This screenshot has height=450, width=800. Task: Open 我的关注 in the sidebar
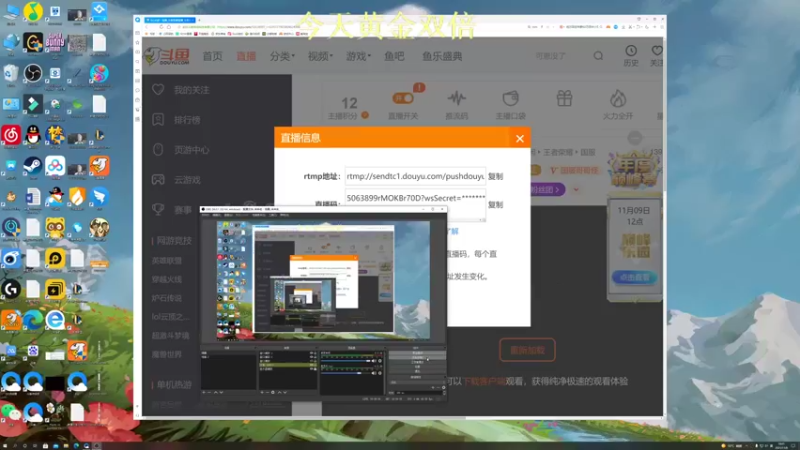191,90
